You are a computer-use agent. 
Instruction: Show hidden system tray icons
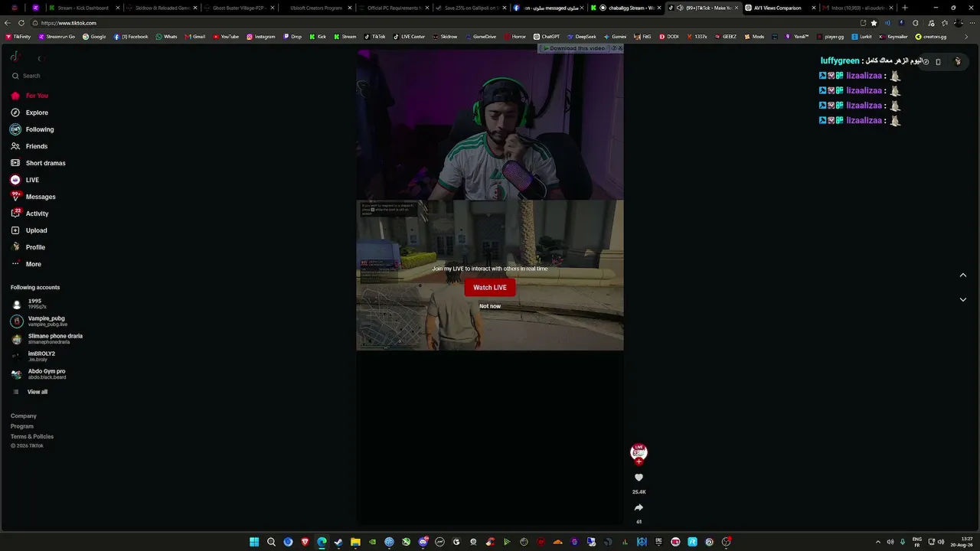click(x=877, y=542)
